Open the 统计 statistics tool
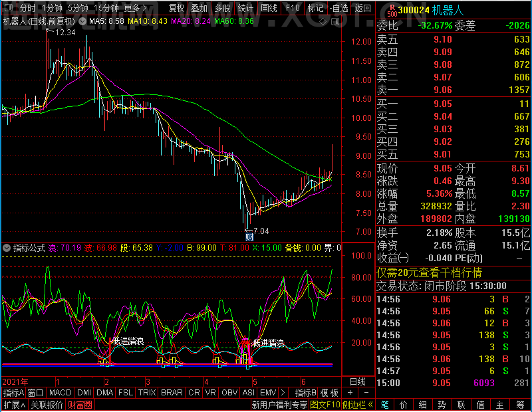The height and width of the screenshot is (412, 532). [x=245, y=8]
